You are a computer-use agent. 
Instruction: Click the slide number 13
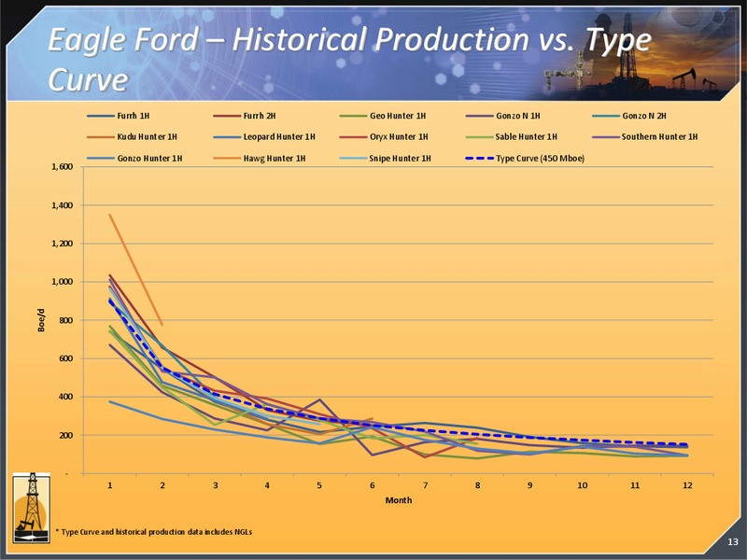coord(733,541)
